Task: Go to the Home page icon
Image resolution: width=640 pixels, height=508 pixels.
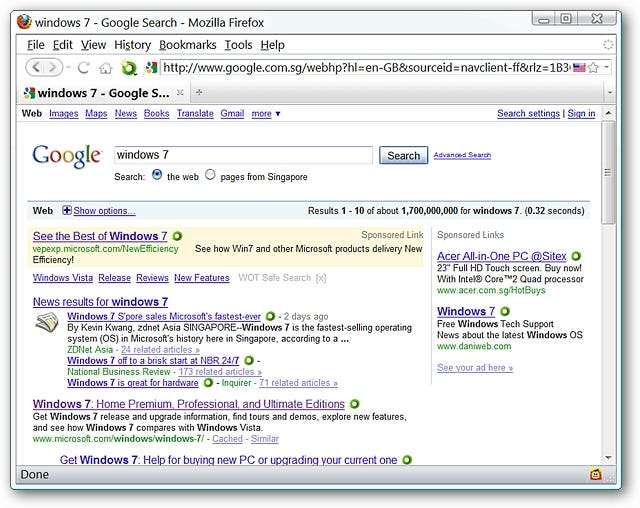Action: click(x=105, y=68)
